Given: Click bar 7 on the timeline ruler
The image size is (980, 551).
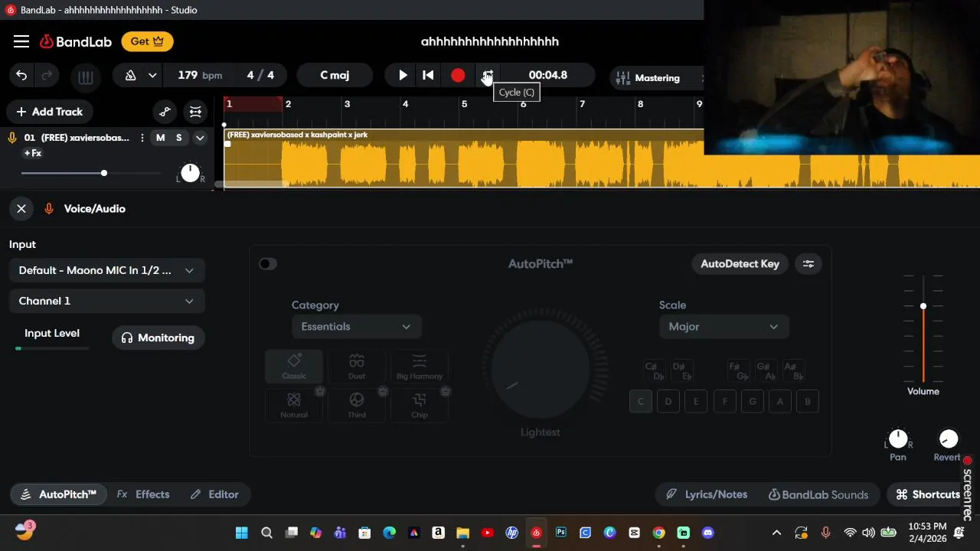Looking at the screenshot, I should click(x=582, y=104).
